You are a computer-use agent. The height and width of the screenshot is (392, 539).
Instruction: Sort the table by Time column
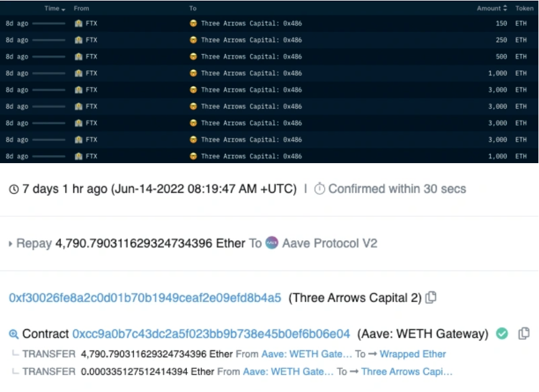(55, 9)
